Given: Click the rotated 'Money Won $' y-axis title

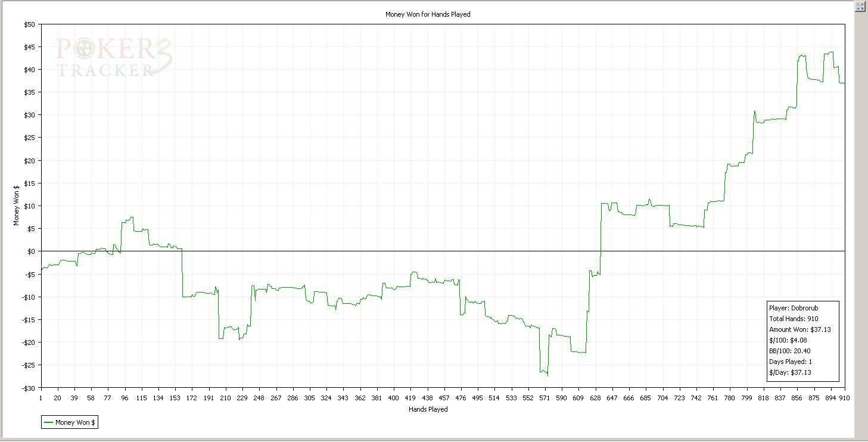Looking at the screenshot, I should pyautogui.click(x=17, y=206).
